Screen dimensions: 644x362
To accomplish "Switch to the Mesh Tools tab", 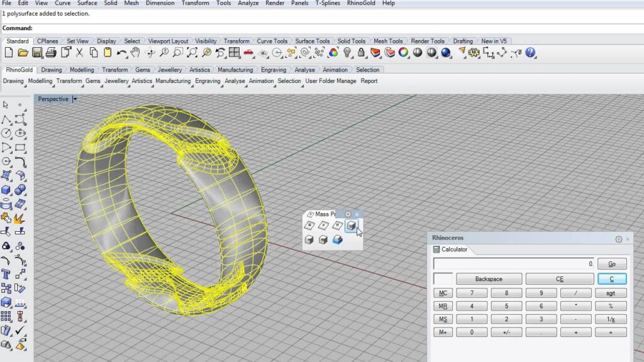I will point(388,41).
